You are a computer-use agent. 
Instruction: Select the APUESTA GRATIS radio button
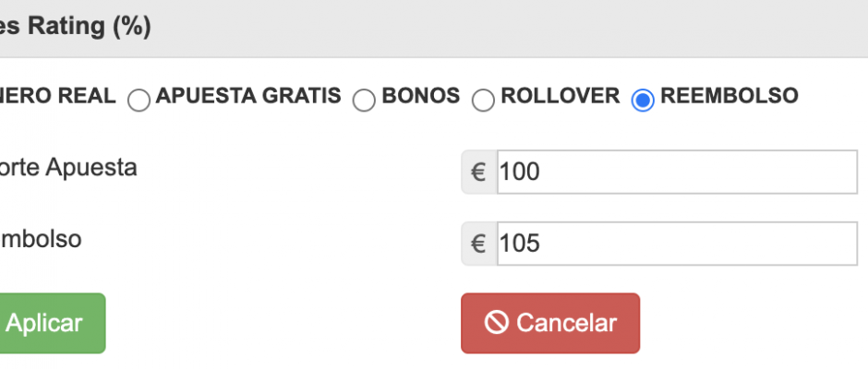point(139,101)
